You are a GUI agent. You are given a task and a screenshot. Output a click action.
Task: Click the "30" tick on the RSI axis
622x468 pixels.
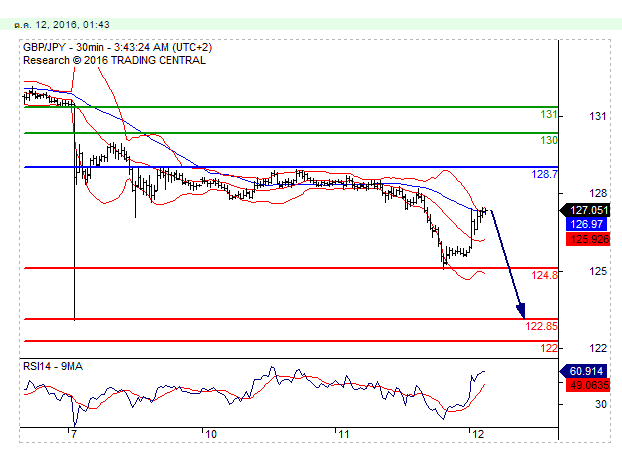[601, 404]
